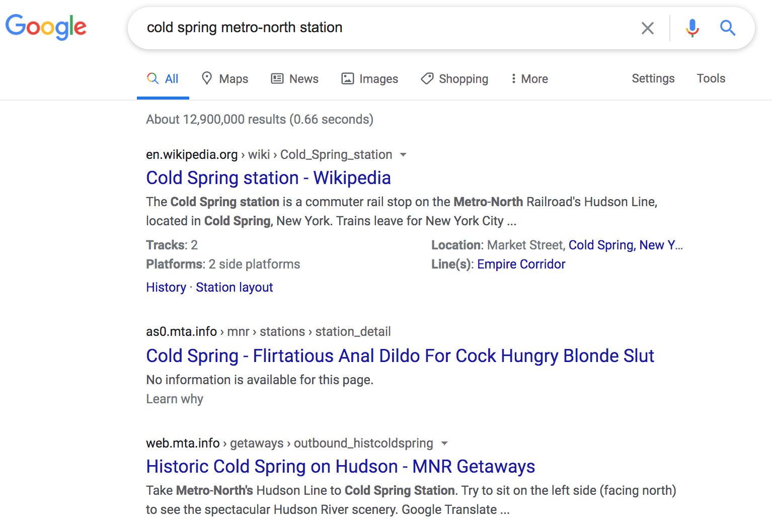The width and height of the screenshot is (772, 532).
Task: Start voice search with the microphone icon
Action: coord(692,28)
